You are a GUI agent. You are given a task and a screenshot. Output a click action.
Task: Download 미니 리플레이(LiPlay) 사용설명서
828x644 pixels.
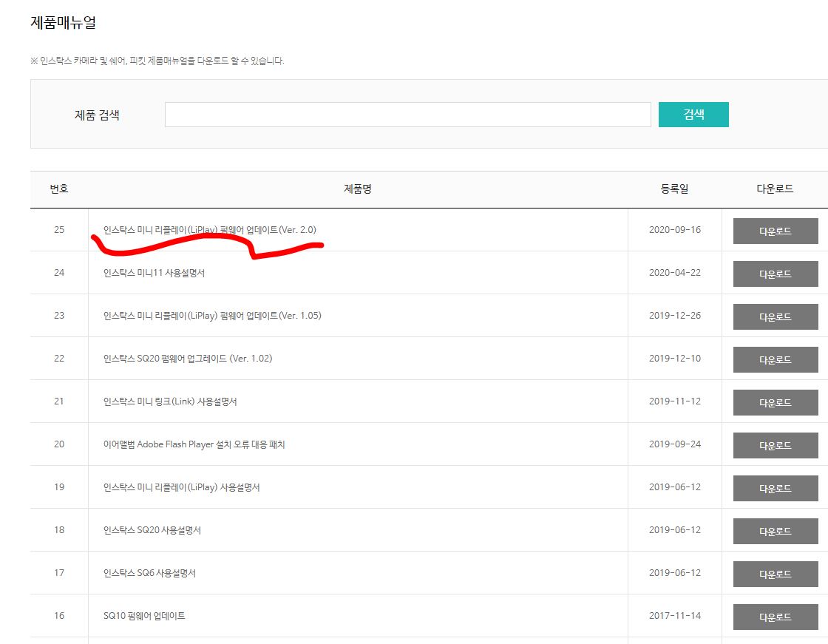(776, 488)
